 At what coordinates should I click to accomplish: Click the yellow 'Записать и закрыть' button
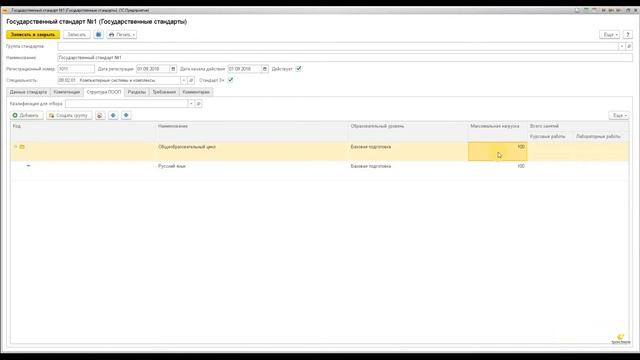[33, 35]
